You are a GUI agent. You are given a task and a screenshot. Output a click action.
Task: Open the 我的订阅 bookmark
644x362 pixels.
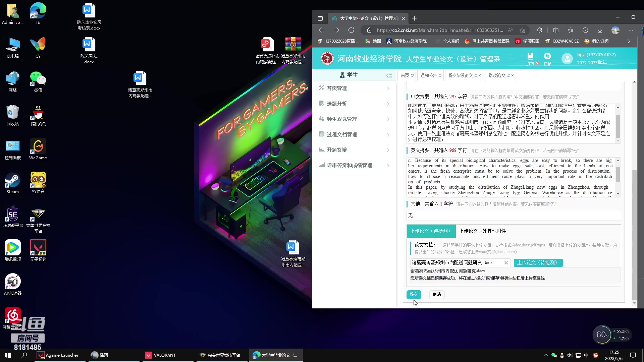pos(596,41)
